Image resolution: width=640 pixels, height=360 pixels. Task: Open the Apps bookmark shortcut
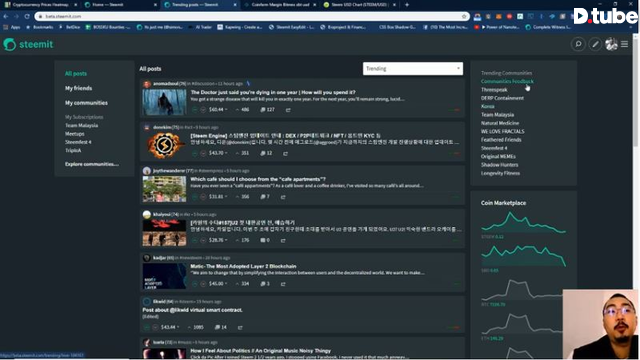pos(12,27)
